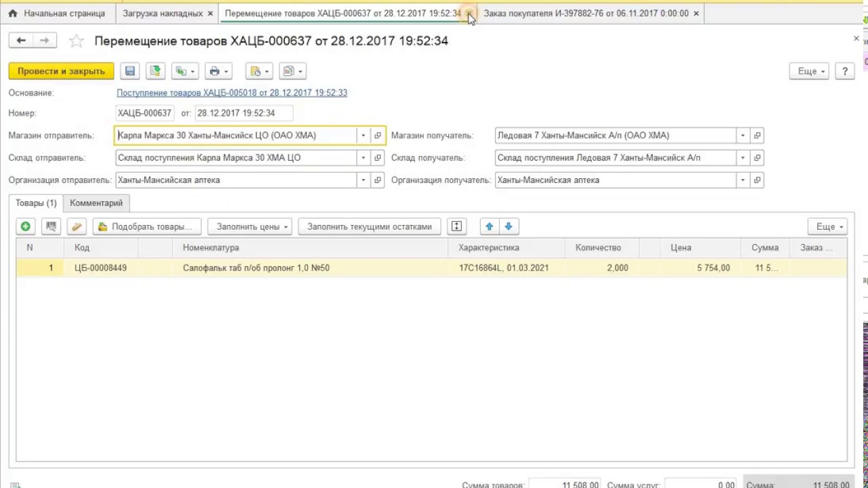Close the Заказ покупателя tab
Screen dimensions: 868x488
(696, 14)
